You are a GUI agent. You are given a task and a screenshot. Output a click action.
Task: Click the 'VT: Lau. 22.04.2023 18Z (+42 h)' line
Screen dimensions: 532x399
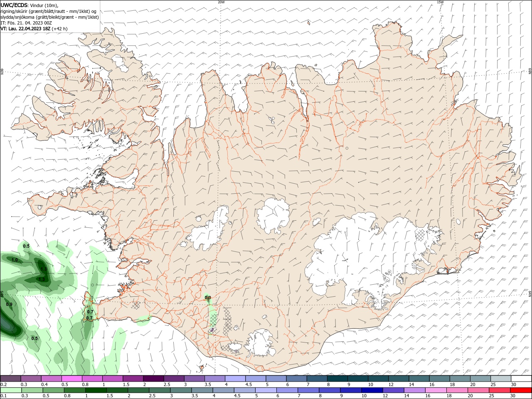[x=34, y=29]
